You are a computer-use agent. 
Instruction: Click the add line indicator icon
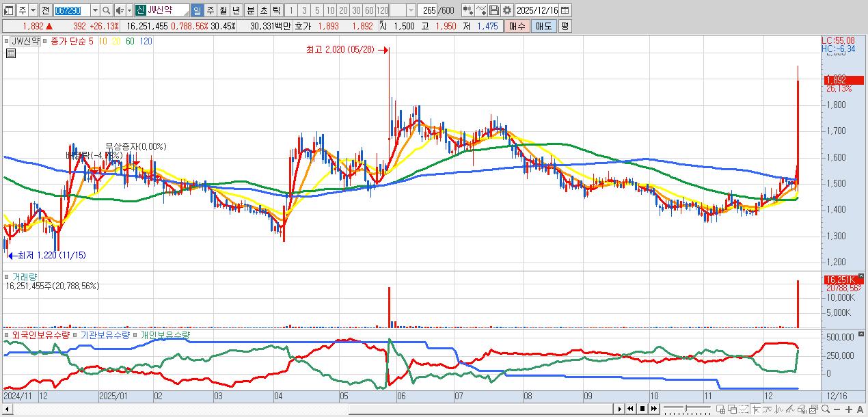(x=481, y=10)
